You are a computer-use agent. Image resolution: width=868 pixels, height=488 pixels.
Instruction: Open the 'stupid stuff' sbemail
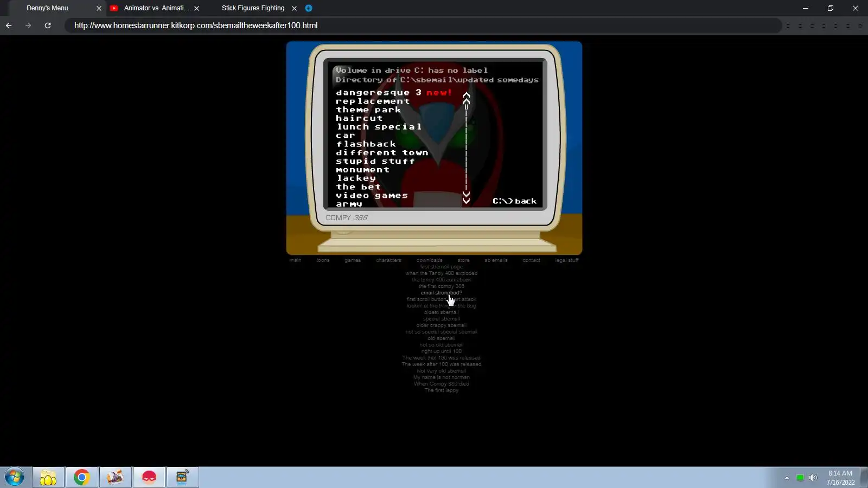click(375, 161)
